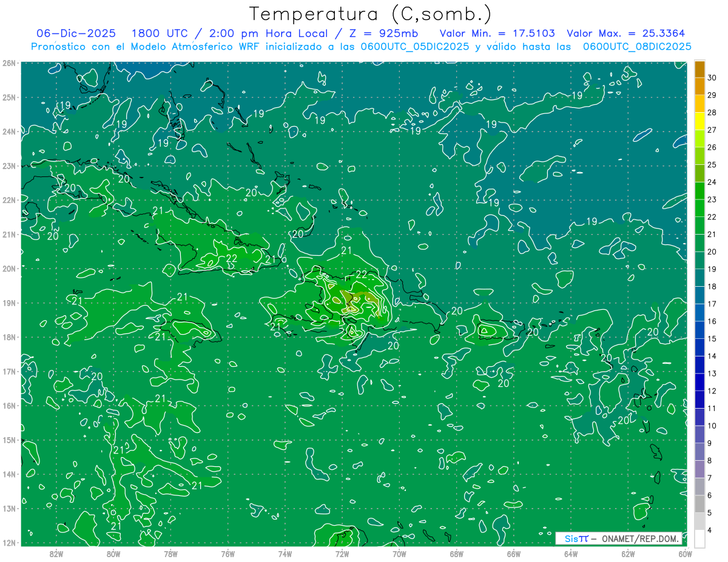Click the '25N' latitude axis label
This screenshot has height=562, width=728.
coord(8,97)
